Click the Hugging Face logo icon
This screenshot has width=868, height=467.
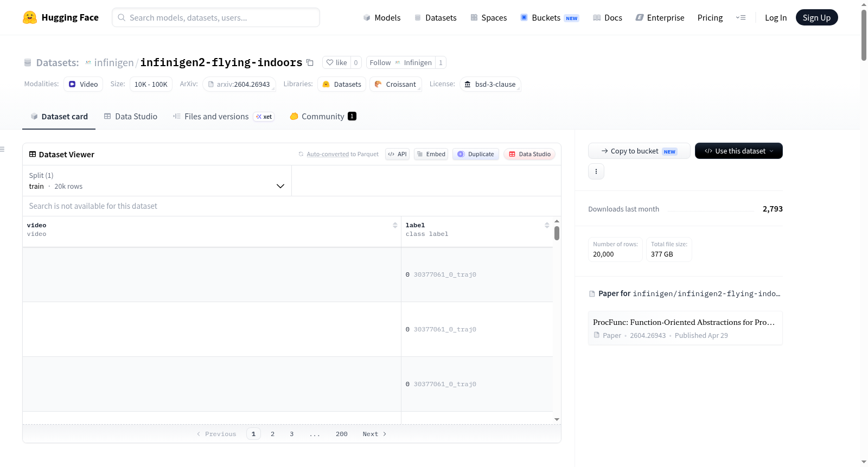30,17
